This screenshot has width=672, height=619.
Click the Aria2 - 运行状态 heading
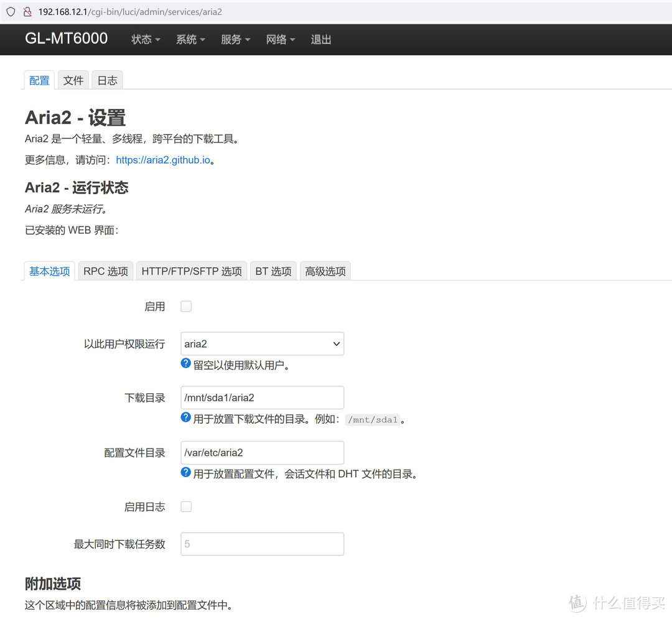click(x=77, y=188)
